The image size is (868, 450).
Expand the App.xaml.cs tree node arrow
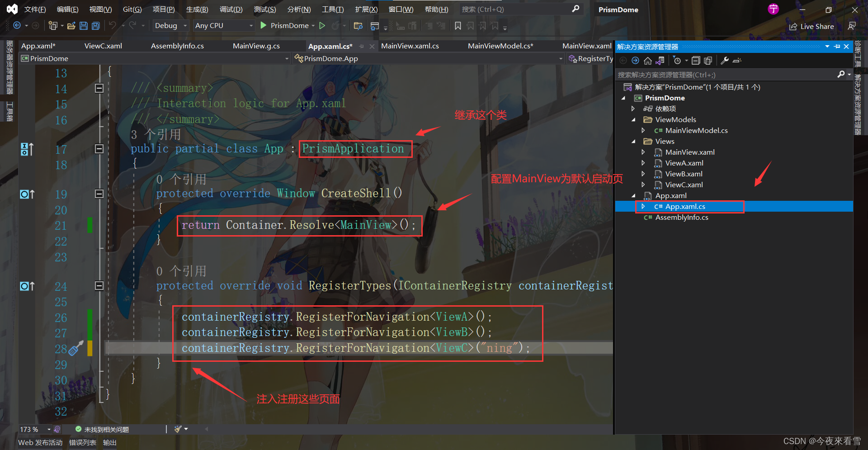click(x=643, y=206)
